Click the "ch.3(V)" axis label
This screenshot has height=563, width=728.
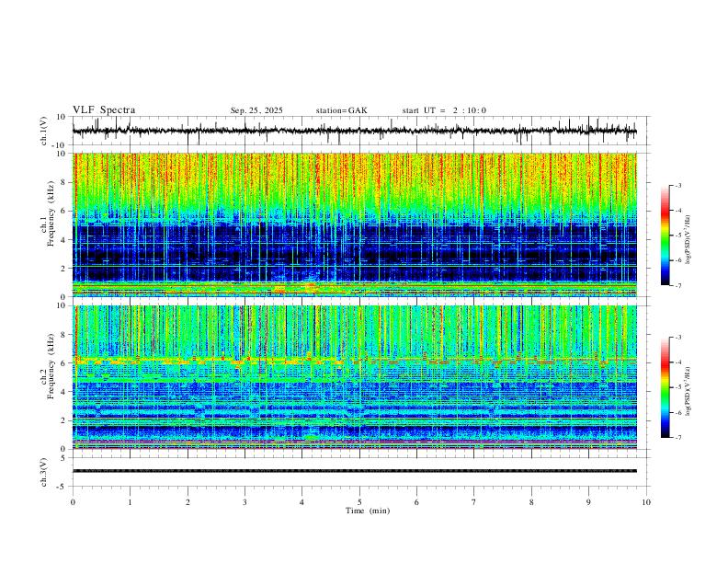coord(44,472)
